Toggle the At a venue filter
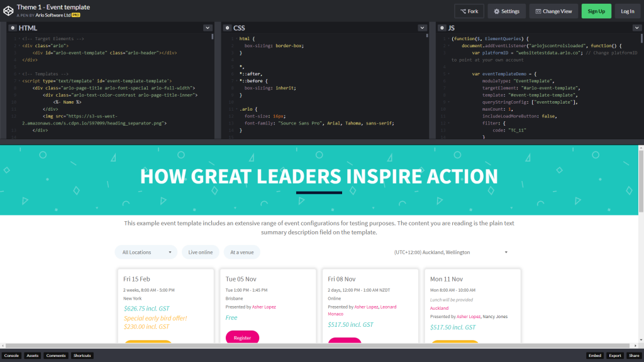 (241, 252)
